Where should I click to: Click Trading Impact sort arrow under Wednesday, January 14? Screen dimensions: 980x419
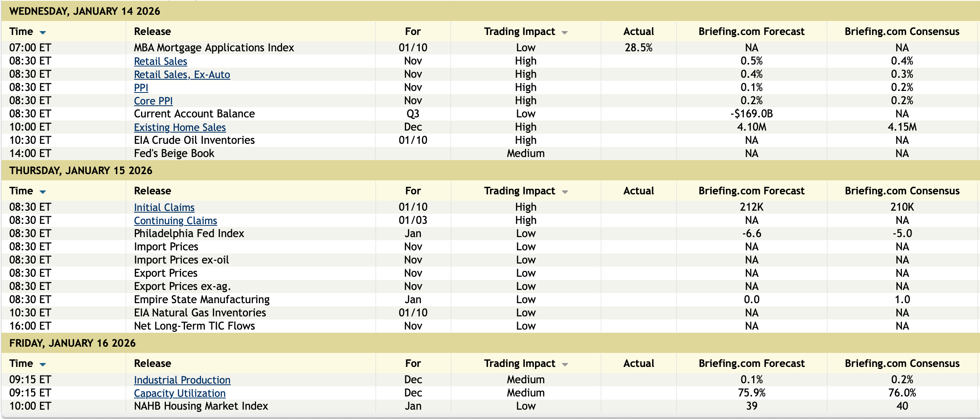pos(565,33)
